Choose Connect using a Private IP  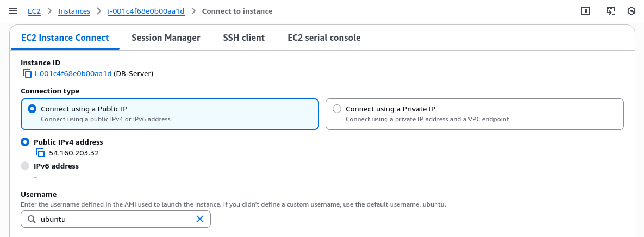pyautogui.click(x=337, y=109)
